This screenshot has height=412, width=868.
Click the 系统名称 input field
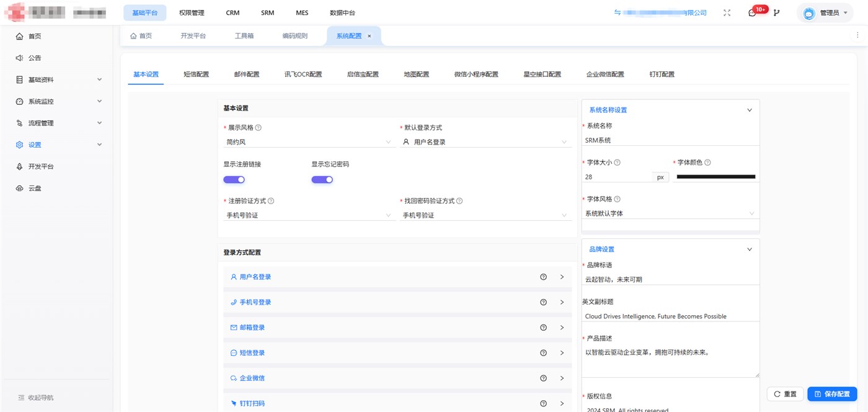pyautogui.click(x=670, y=140)
